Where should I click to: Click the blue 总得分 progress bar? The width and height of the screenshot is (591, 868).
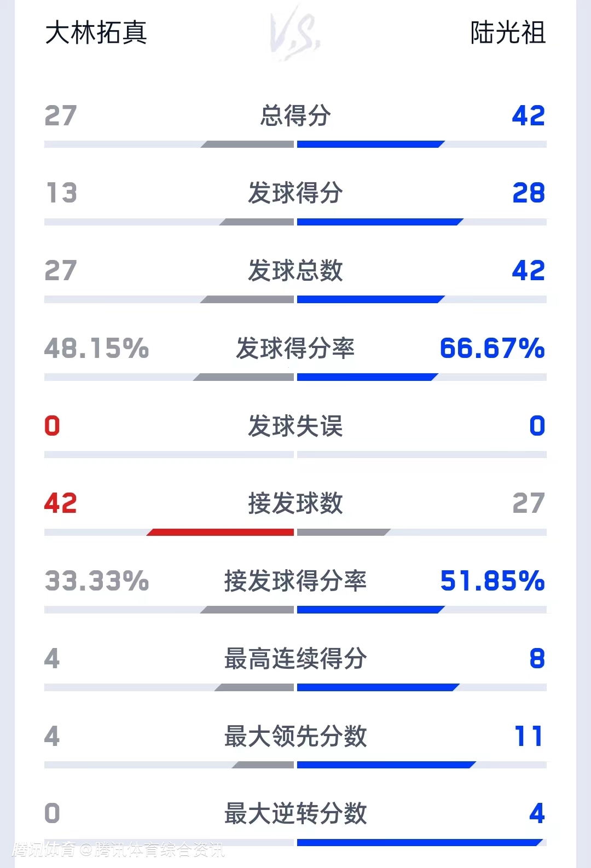click(369, 144)
